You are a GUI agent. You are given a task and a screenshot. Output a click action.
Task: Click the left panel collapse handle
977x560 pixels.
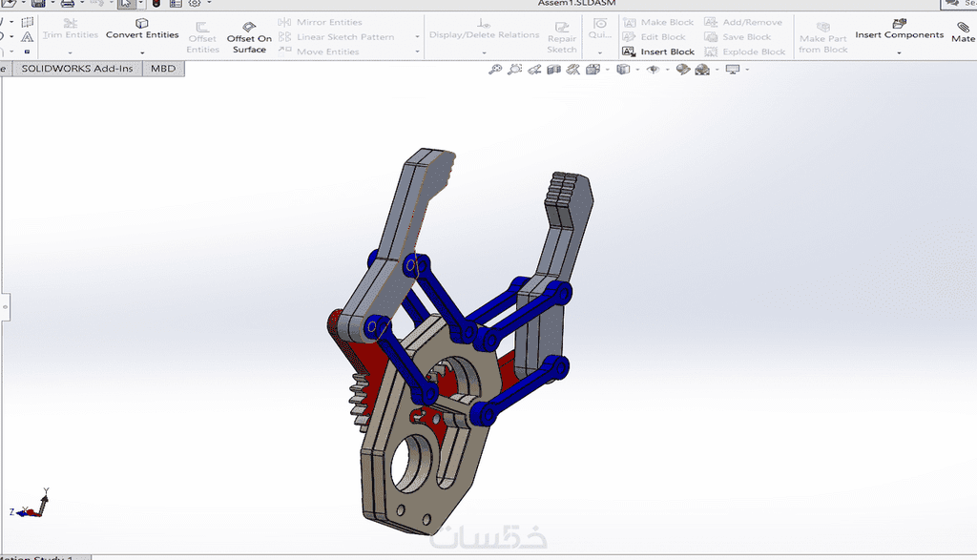[5, 306]
